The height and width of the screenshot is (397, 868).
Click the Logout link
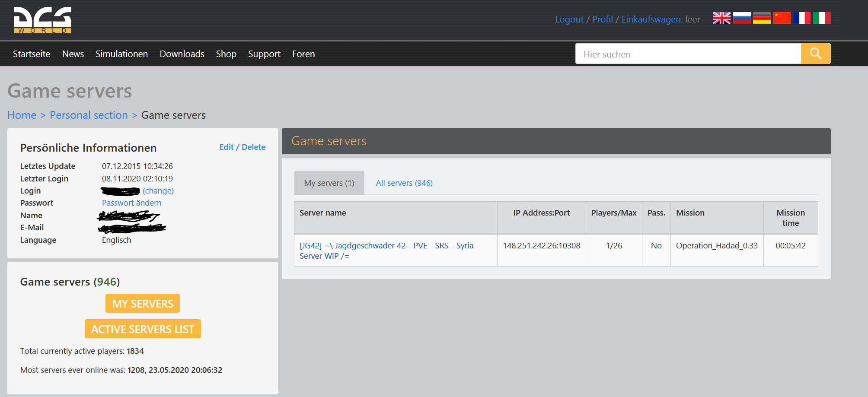[569, 19]
